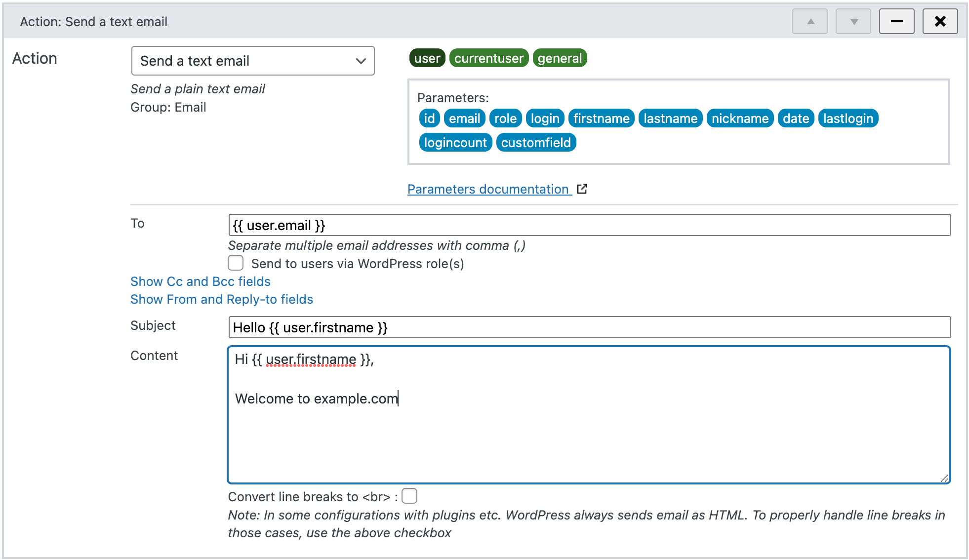Image resolution: width=969 pixels, height=560 pixels.
Task: Insert the lastlogin parameter tag
Action: [848, 118]
